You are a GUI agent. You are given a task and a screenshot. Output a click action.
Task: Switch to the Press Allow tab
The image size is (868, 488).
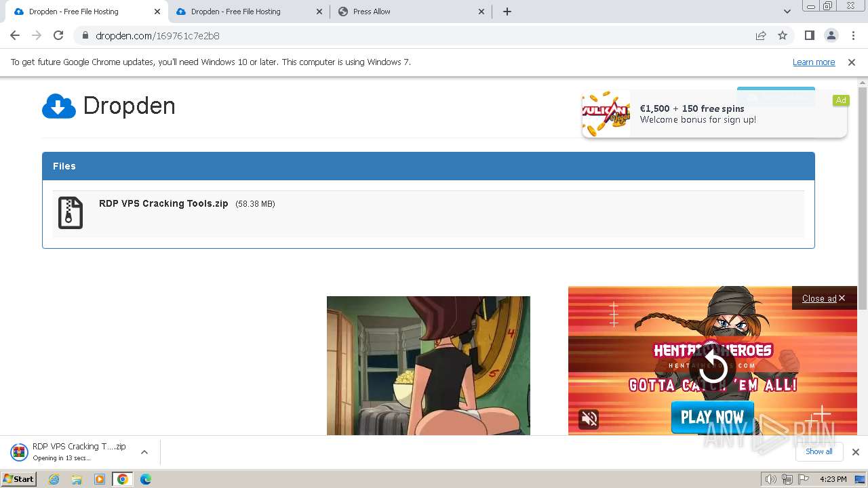(411, 12)
